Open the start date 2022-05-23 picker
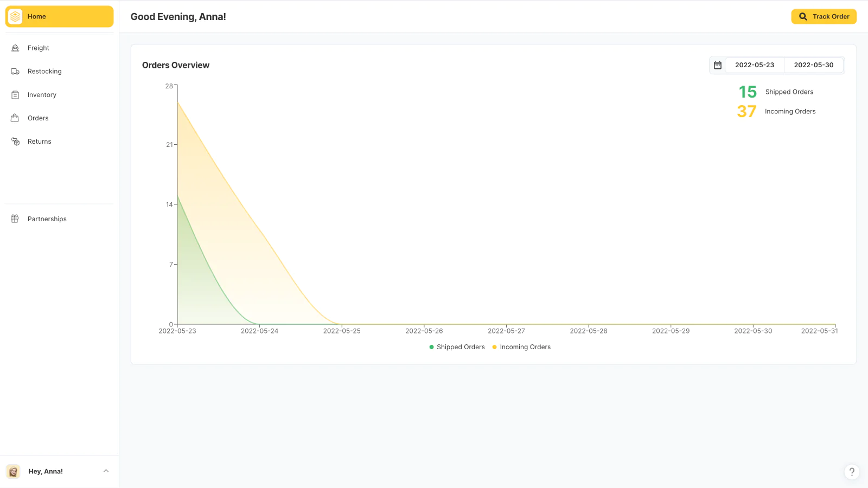Image resolution: width=868 pixels, height=488 pixels. click(x=754, y=65)
